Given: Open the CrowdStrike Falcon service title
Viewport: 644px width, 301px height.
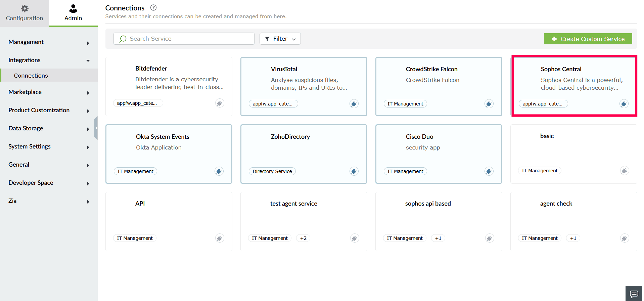Looking at the screenshot, I should tap(432, 69).
